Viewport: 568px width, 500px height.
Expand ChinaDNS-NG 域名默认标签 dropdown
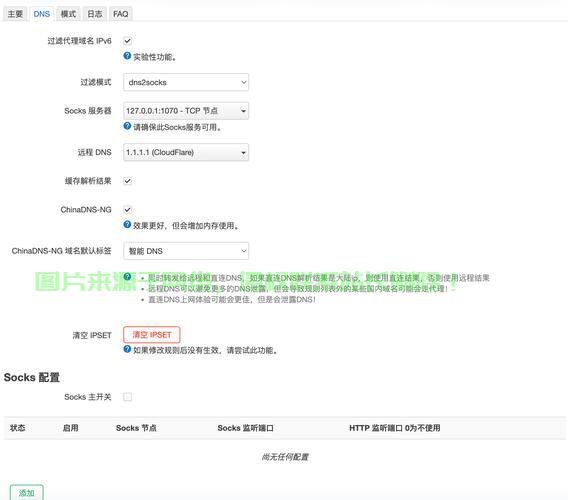186,251
